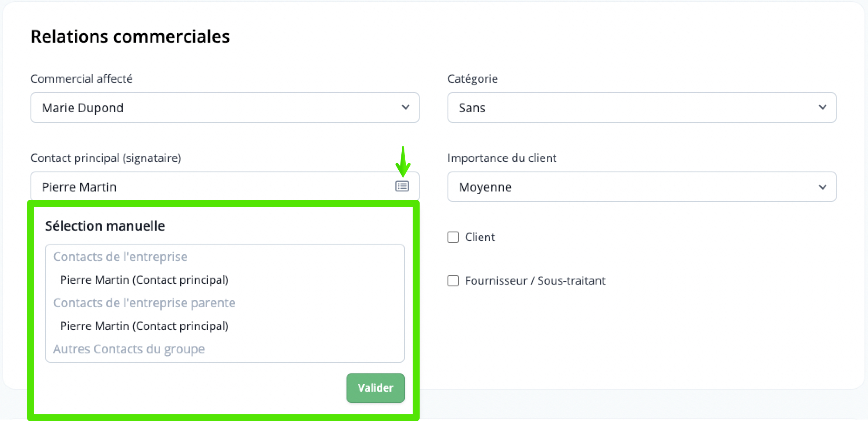Click the chevron in Importance du client field
This screenshot has width=868, height=423.
point(822,187)
